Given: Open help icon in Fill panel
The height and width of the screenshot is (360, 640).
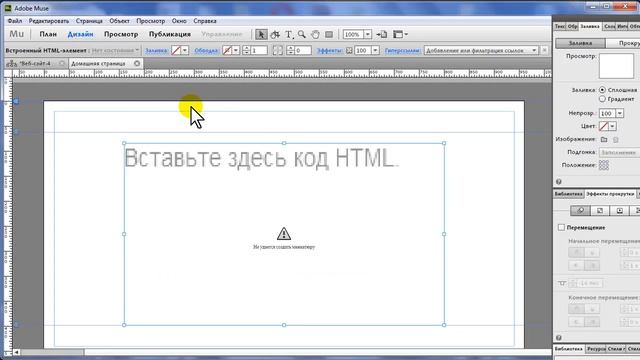Looking at the screenshot, I should click(x=559, y=182).
